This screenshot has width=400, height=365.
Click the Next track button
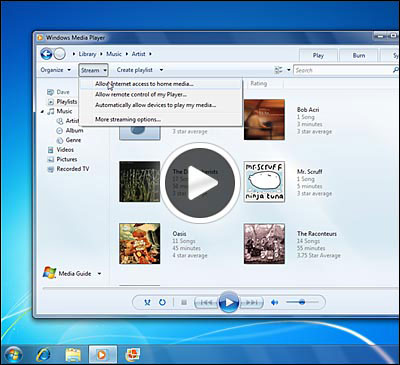(252, 303)
